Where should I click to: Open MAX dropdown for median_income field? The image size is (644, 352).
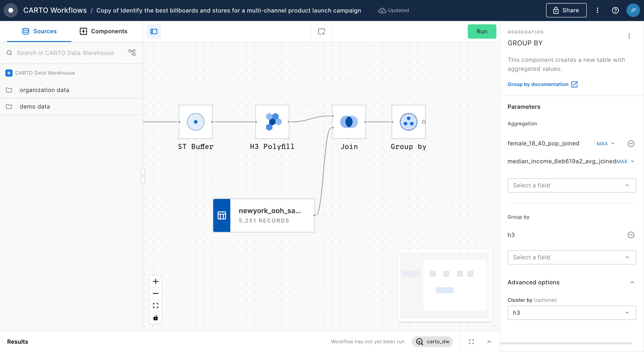tap(625, 161)
